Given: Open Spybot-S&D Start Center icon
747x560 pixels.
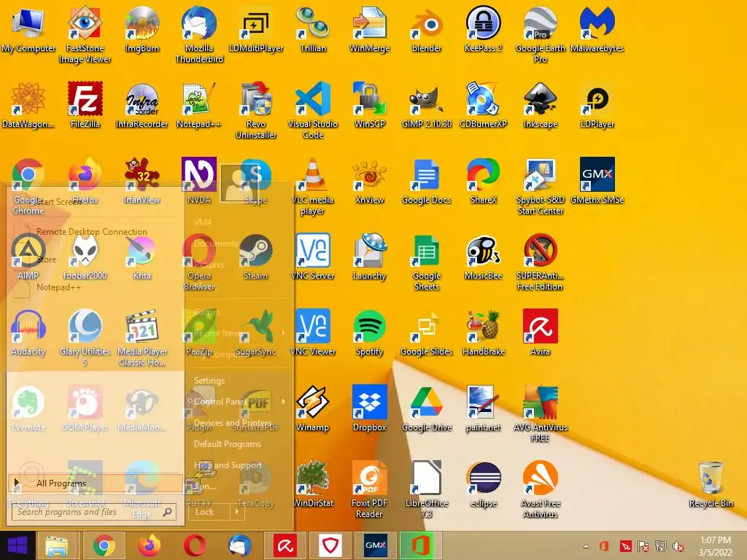Looking at the screenshot, I should click(540, 186).
